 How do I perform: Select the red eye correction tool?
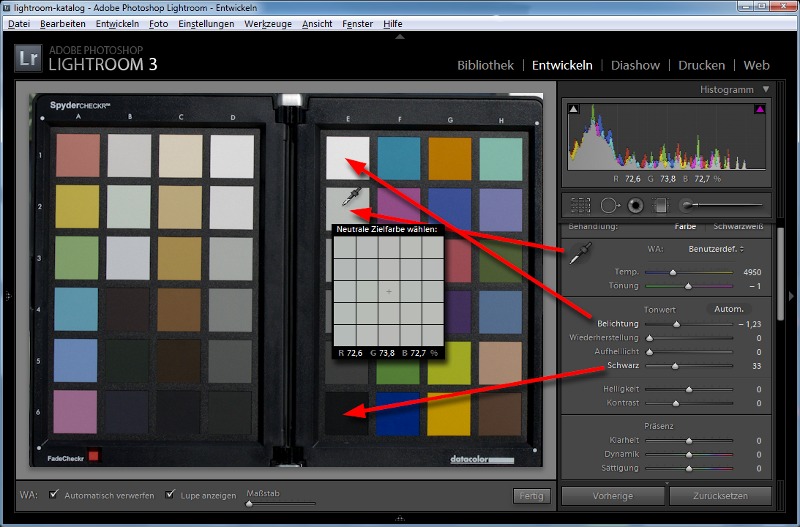[x=634, y=205]
